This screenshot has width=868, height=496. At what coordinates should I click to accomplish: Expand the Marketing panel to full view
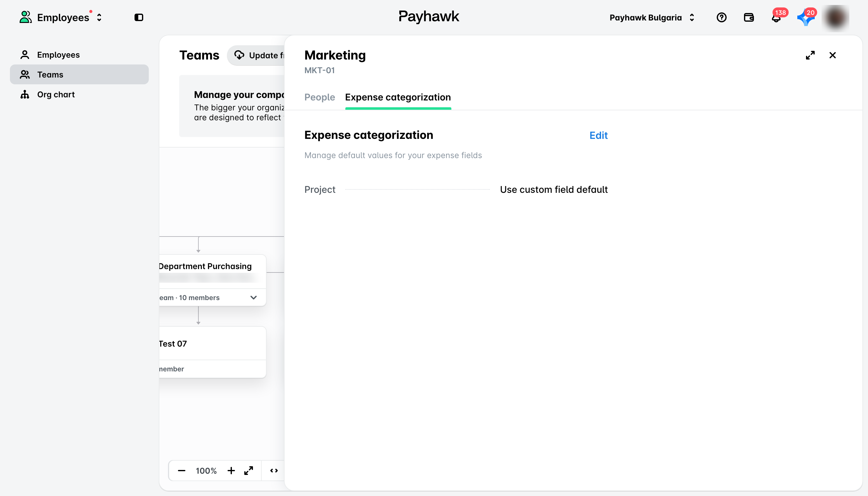click(x=810, y=55)
